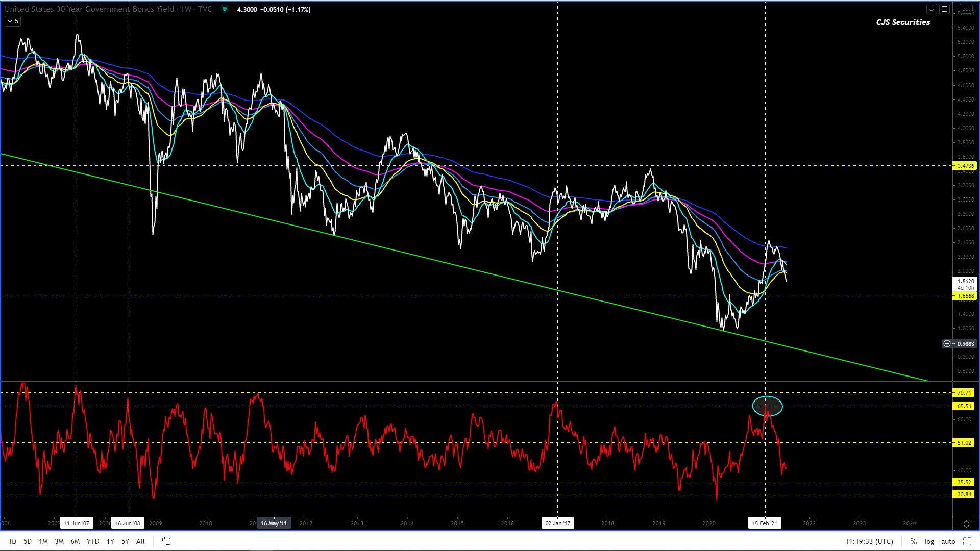Image resolution: width=980 pixels, height=551 pixels.
Task: Click the pct scale mode badge
Action: (966, 9)
